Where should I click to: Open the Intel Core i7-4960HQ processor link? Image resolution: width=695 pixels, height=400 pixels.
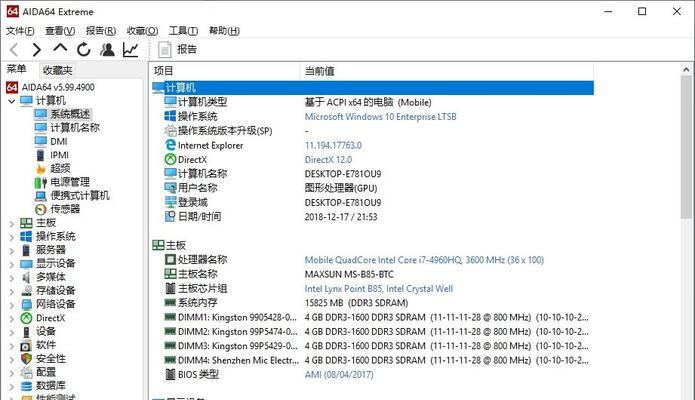[424, 260]
